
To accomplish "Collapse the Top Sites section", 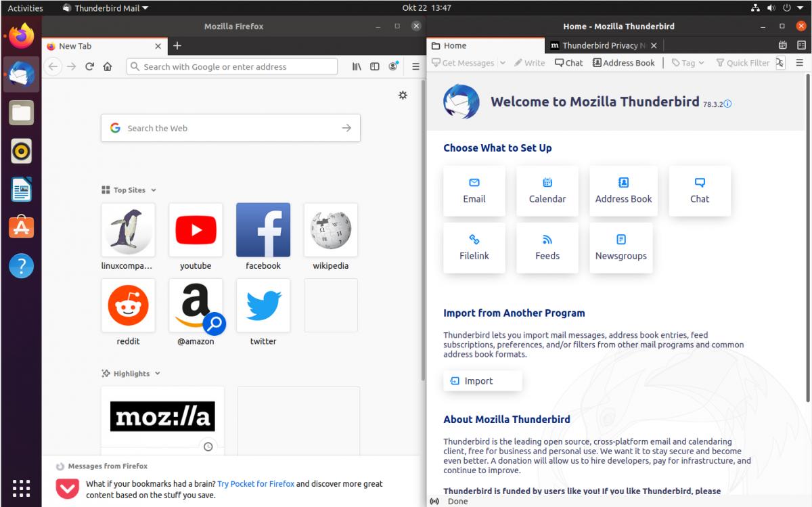I will click(154, 190).
